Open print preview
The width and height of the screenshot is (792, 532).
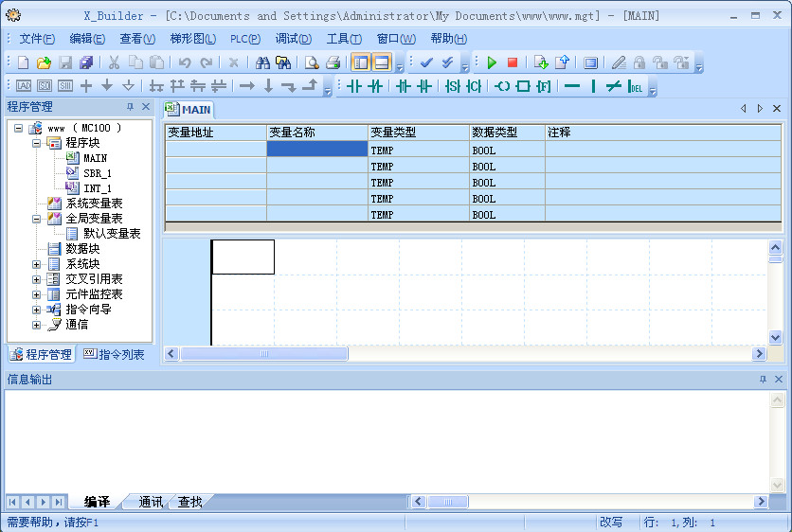[312, 62]
